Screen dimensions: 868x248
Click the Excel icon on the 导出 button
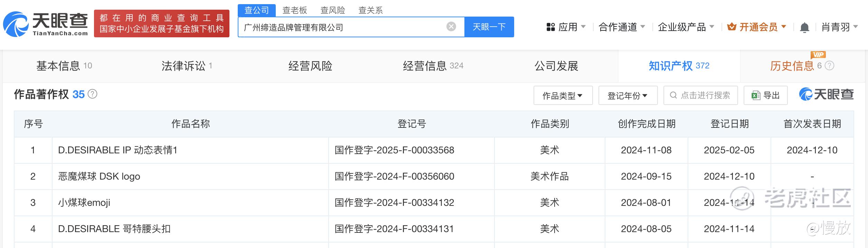click(x=756, y=95)
